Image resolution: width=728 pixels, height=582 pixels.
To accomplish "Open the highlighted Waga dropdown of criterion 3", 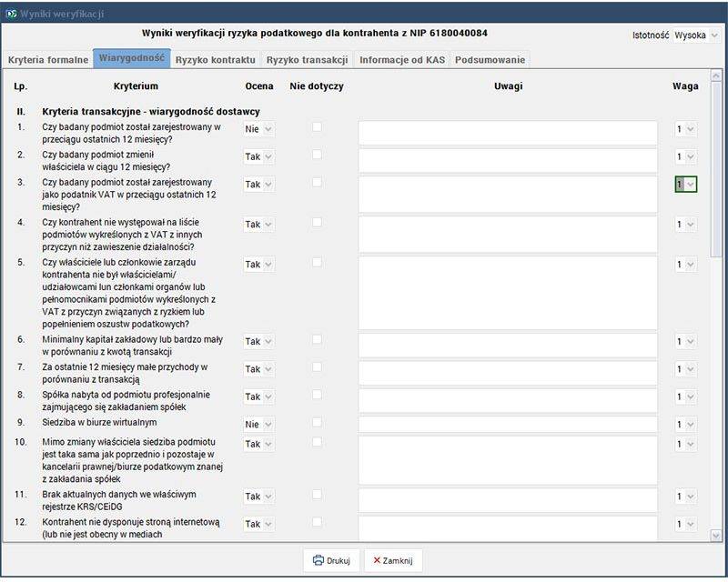I will [685, 185].
